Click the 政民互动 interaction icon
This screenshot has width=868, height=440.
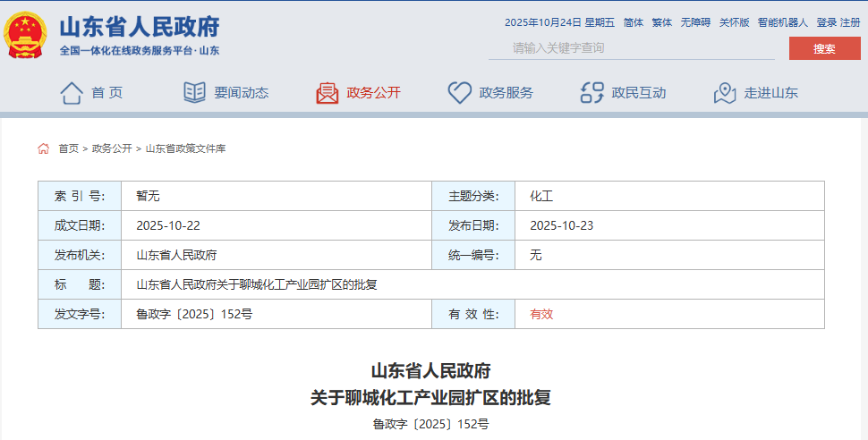click(591, 93)
